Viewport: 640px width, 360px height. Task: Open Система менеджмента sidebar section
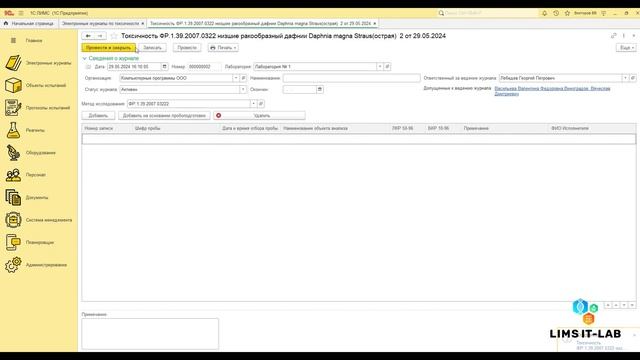pyautogui.click(x=39, y=220)
